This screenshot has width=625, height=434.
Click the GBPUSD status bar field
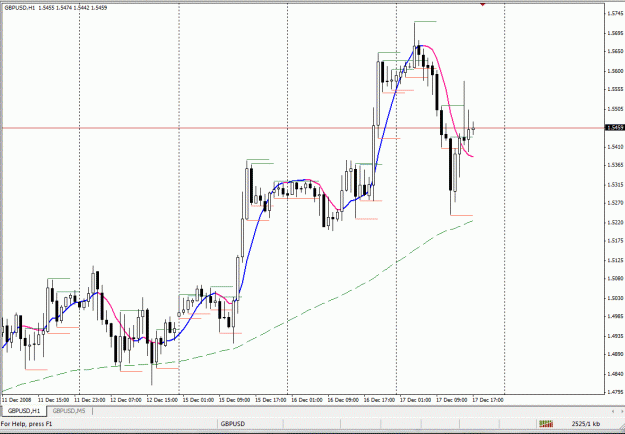[x=234, y=424]
